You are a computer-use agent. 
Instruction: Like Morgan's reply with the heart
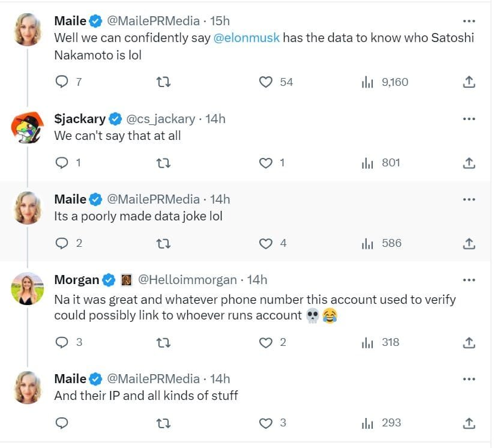265,342
